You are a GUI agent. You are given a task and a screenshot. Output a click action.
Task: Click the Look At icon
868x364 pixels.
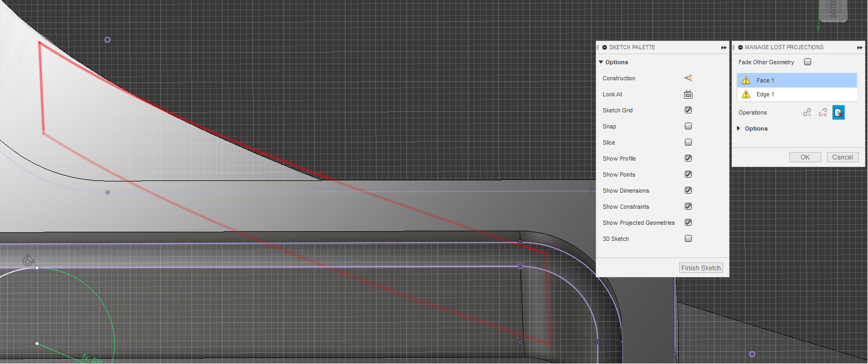click(688, 94)
